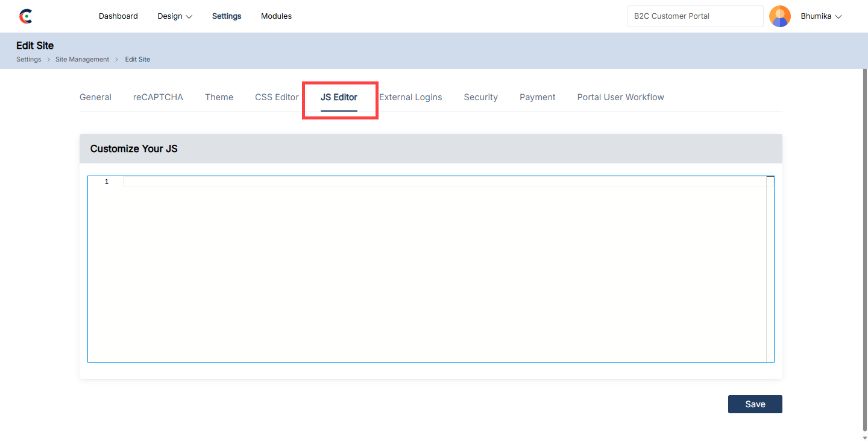Click the Settings breadcrumb link

[29, 59]
